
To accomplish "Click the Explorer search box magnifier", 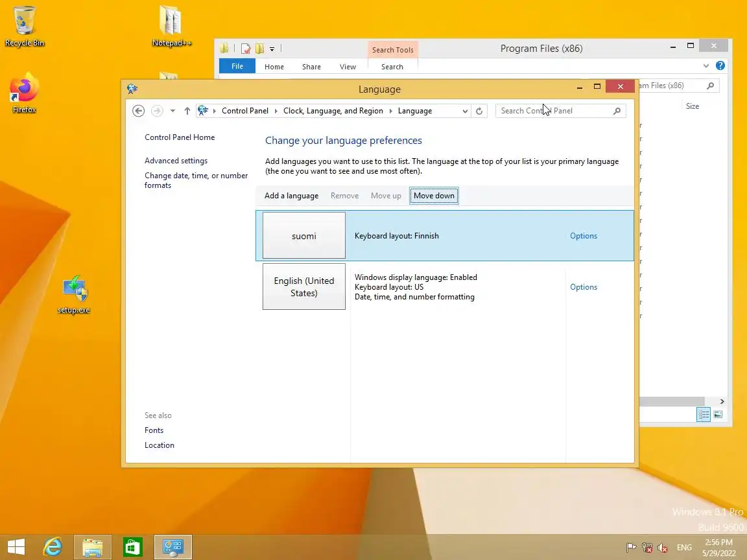I will [x=710, y=86].
